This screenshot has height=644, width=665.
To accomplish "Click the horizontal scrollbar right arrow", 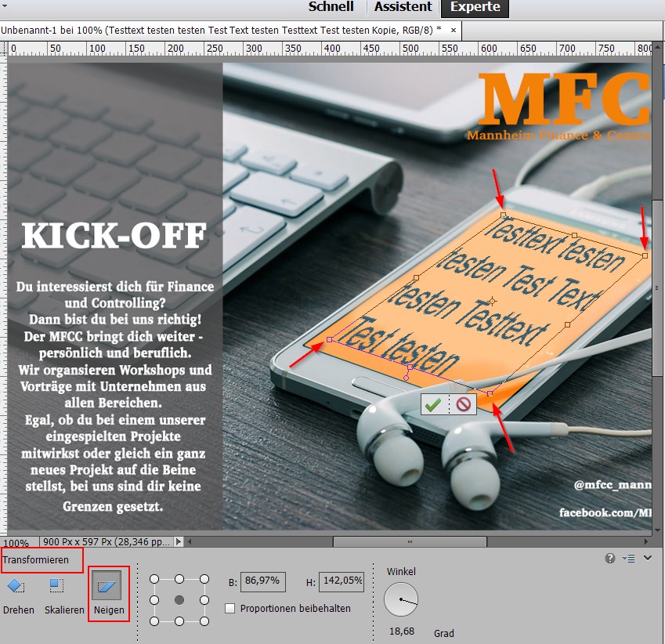I will click(x=646, y=541).
